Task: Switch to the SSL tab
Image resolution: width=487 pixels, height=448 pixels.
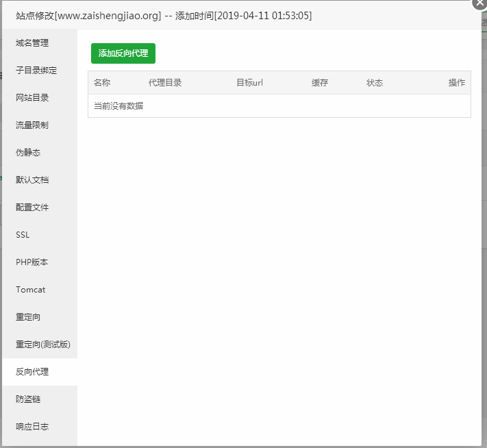Action: [x=40, y=234]
